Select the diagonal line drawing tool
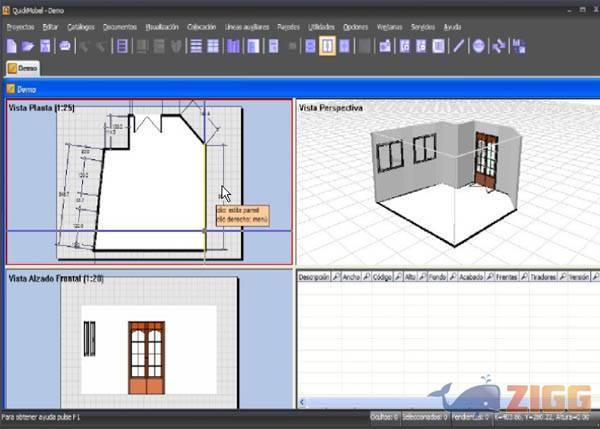This screenshot has height=429, width=600. 459,46
